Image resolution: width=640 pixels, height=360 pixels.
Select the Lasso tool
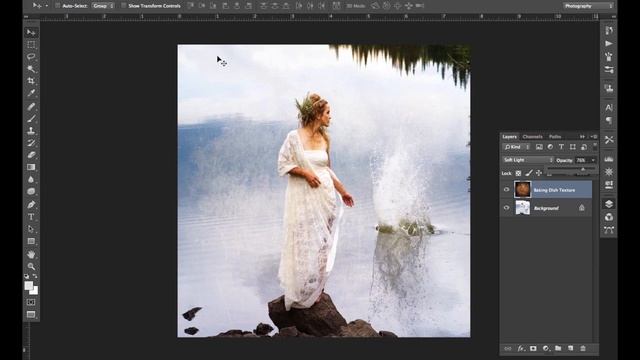31,57
